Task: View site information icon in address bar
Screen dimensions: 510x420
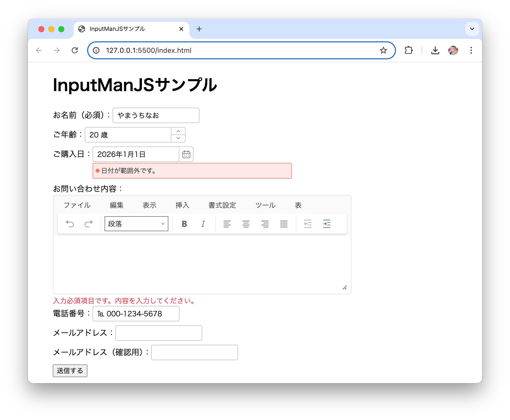Action: coord(96,50)
